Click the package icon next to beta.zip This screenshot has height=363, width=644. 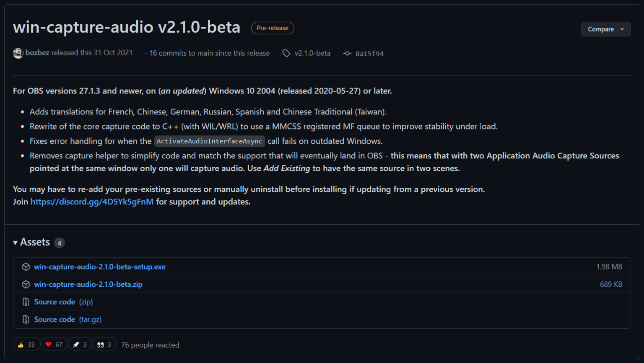[26, 285]
